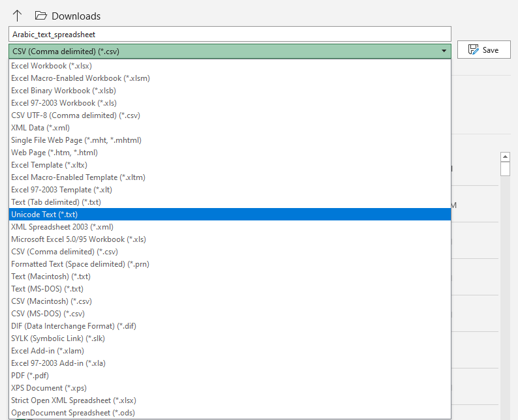Screen dimensions: 518x420
Task: Collapse the file type dropdown arrow
Action: tap(444, 51)
